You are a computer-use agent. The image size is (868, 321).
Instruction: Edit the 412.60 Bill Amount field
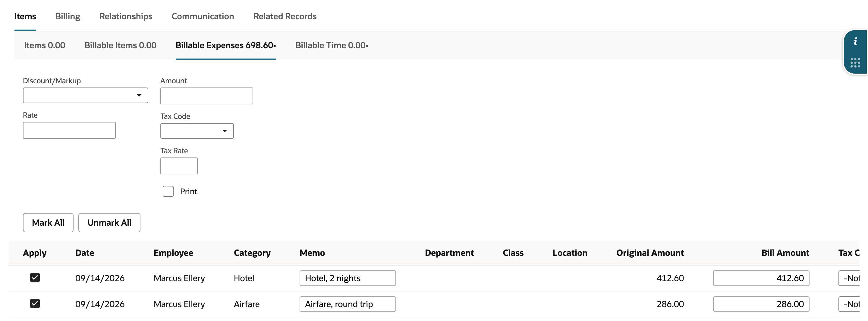(761, 278)
